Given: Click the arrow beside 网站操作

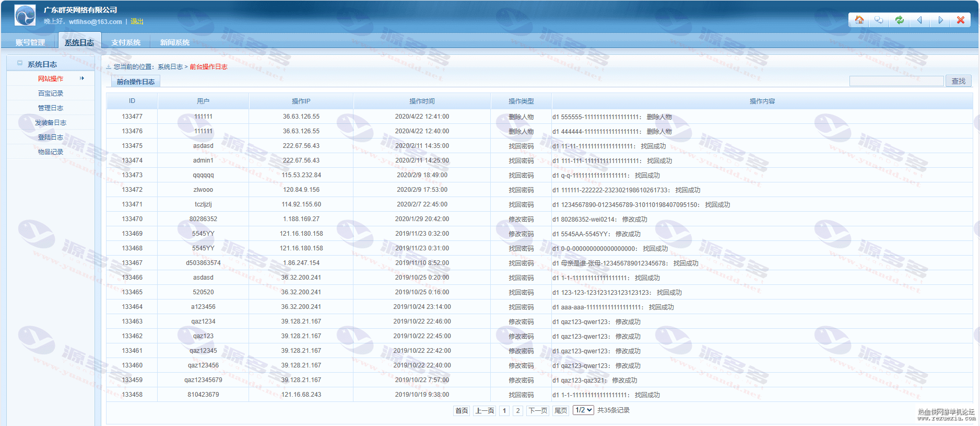Looking at the screenshot, I should (82, 78).
